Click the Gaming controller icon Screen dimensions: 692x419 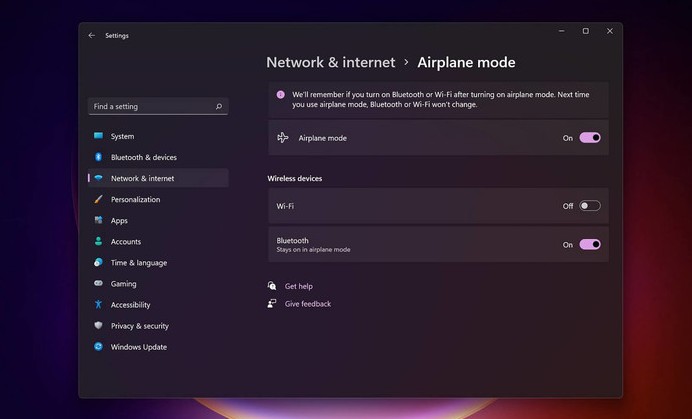click(x=98, y=283)
